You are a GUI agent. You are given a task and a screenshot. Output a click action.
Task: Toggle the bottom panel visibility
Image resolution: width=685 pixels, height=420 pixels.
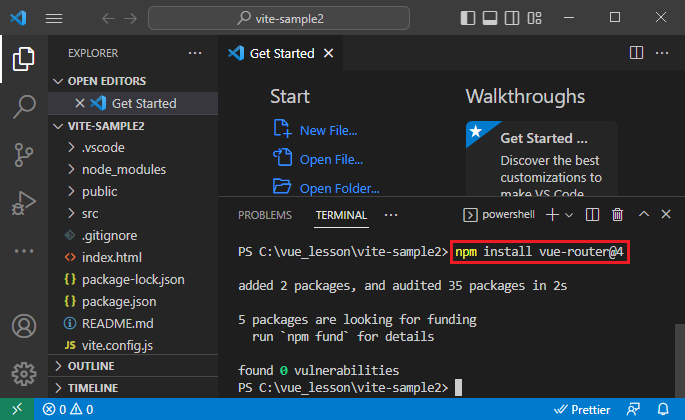490,18
